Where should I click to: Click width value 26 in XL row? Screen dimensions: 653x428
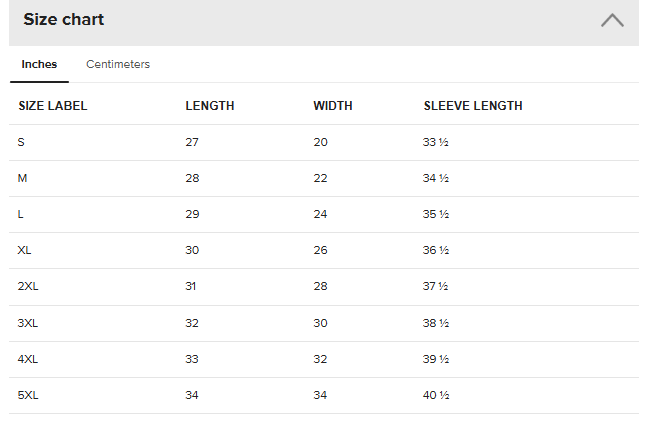320,250
